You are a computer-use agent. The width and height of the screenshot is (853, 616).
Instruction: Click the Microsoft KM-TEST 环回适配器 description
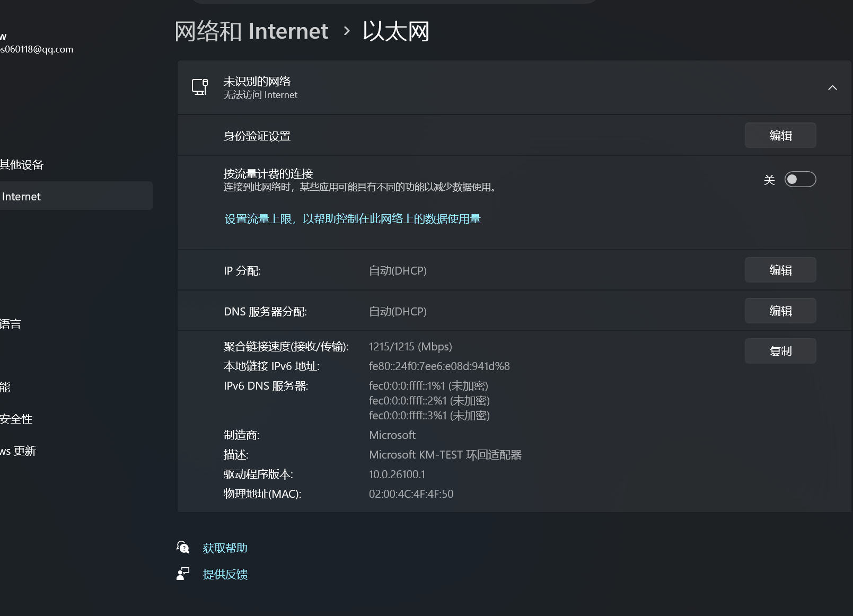(445, 454)
